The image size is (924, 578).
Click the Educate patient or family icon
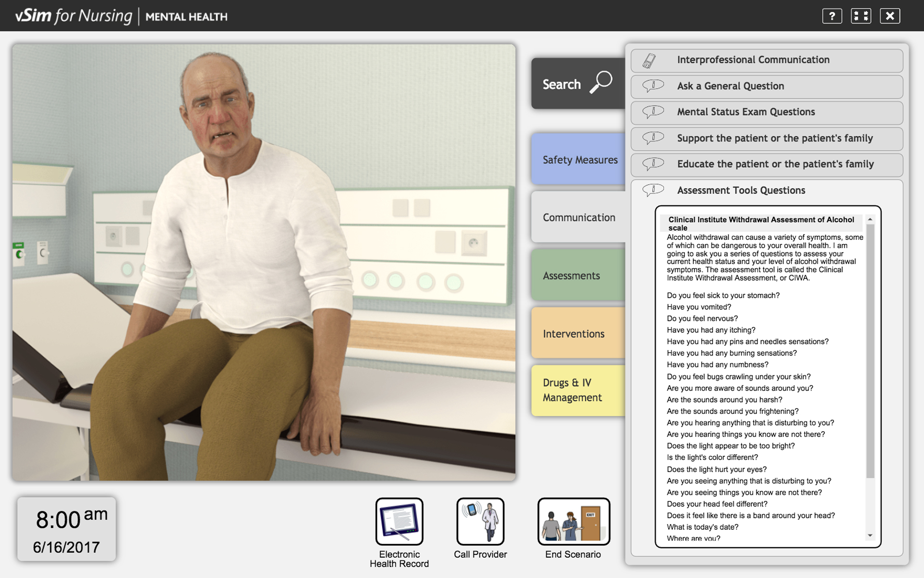click(652, 164)
